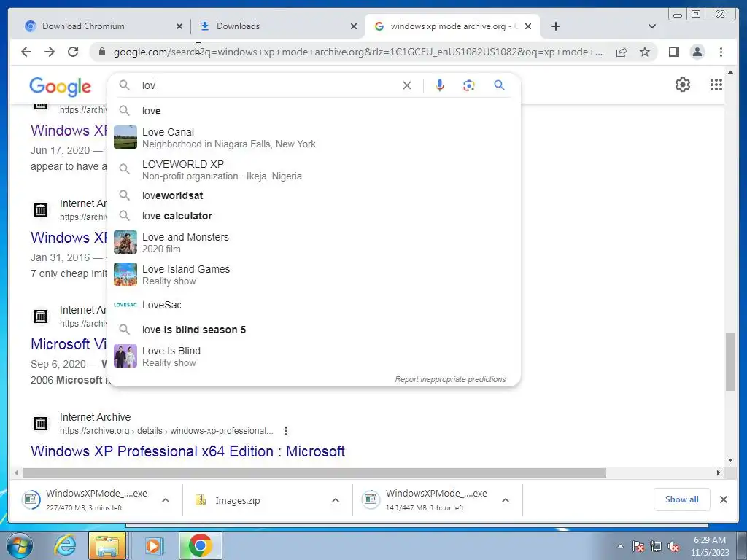
Task: Click the muted volume tray icon
Action: coord(673,547)
